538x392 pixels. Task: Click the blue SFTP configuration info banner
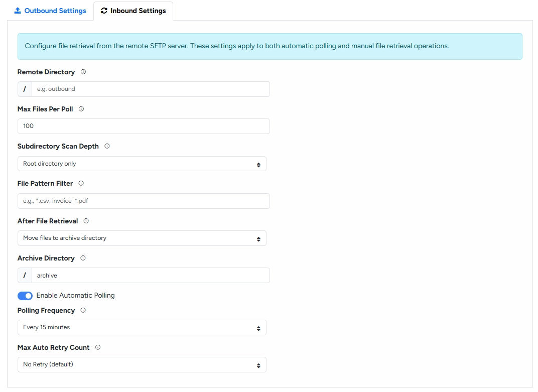(x=270, y=46)
